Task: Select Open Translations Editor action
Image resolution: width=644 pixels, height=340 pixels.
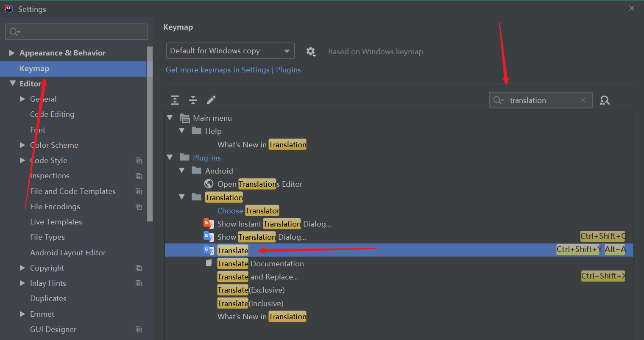Action: tap(260, 184)
